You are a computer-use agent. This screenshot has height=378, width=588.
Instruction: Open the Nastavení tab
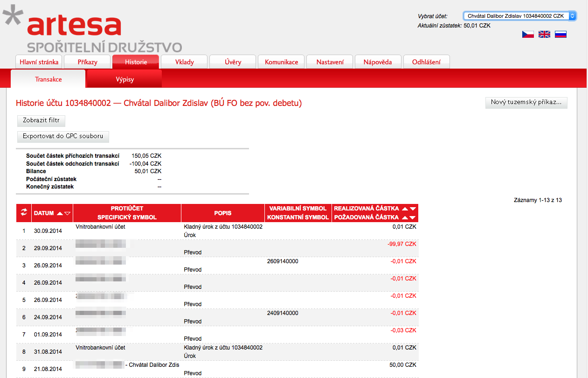(330, 62)
